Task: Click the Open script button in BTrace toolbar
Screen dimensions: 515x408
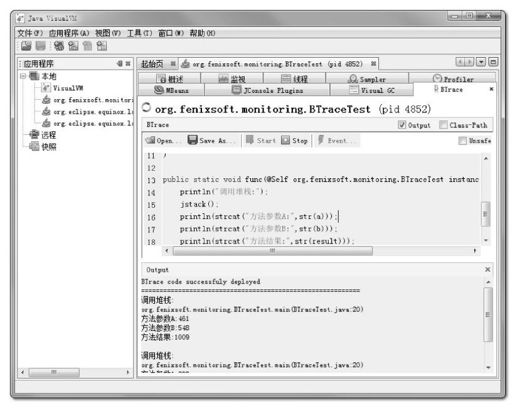Action: (160, 140)
